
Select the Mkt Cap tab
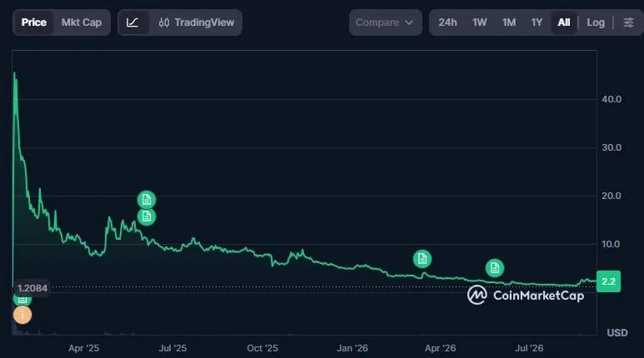point(82,22)
